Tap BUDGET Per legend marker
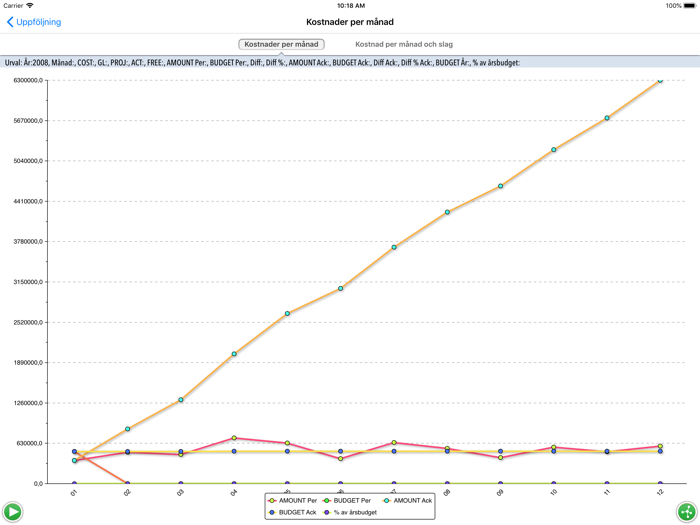 (x=327, y=501)
